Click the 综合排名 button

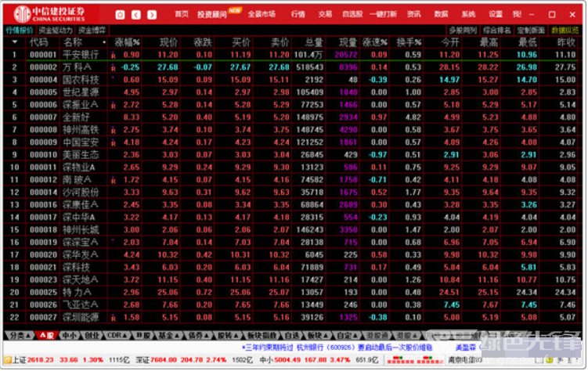(496, 30)
